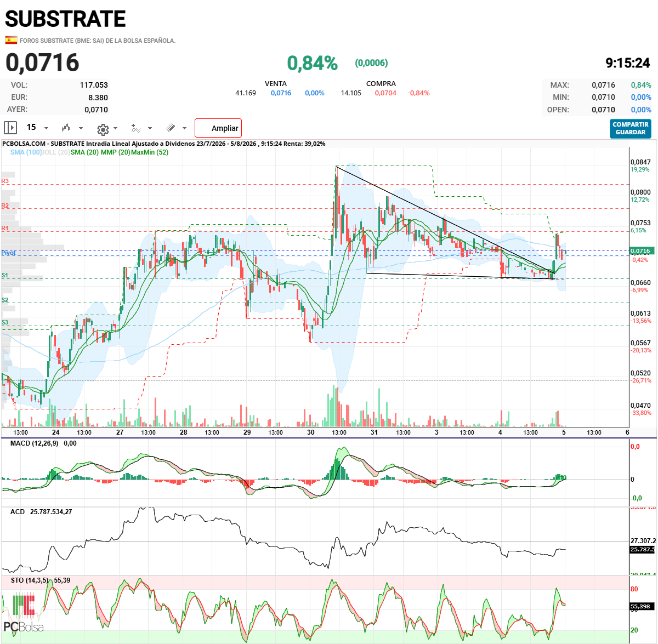Click the 0,0847 price axis label
This screenshot has height=644, width=658.
640,162
